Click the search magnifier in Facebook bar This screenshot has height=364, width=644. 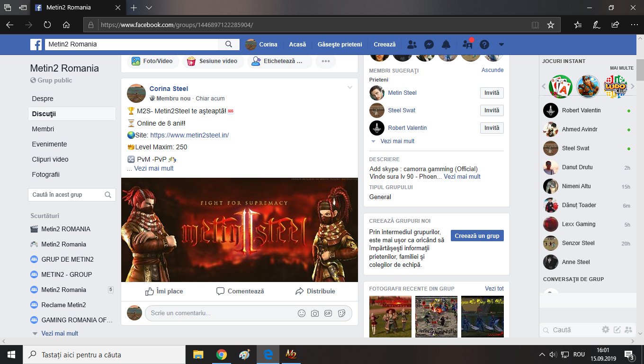coord(229,44)
